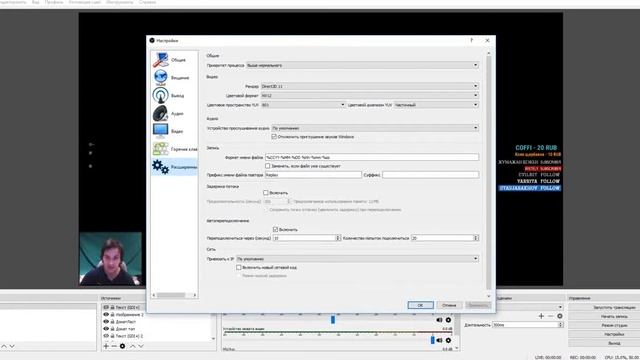
Task: Click the audio capture device volume slider
Action: tap(433, 340)
